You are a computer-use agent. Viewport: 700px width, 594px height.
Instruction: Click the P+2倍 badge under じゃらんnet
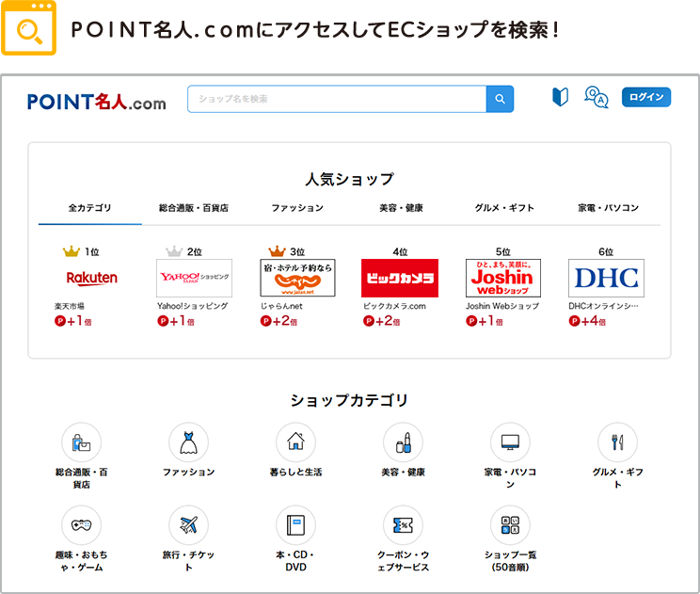(278, 321)
